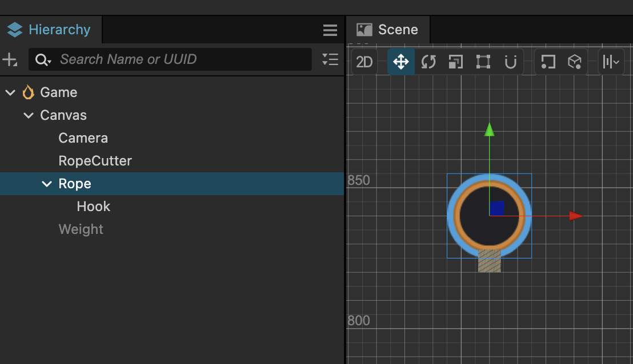Select the Rect transform tool

pyautogui.click(x=483, y=62)
